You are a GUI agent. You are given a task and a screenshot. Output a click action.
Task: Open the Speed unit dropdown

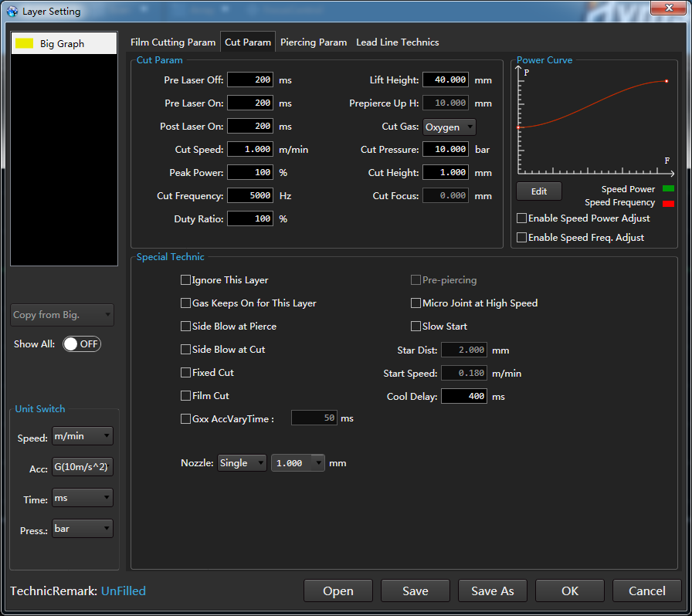[83, 436]
